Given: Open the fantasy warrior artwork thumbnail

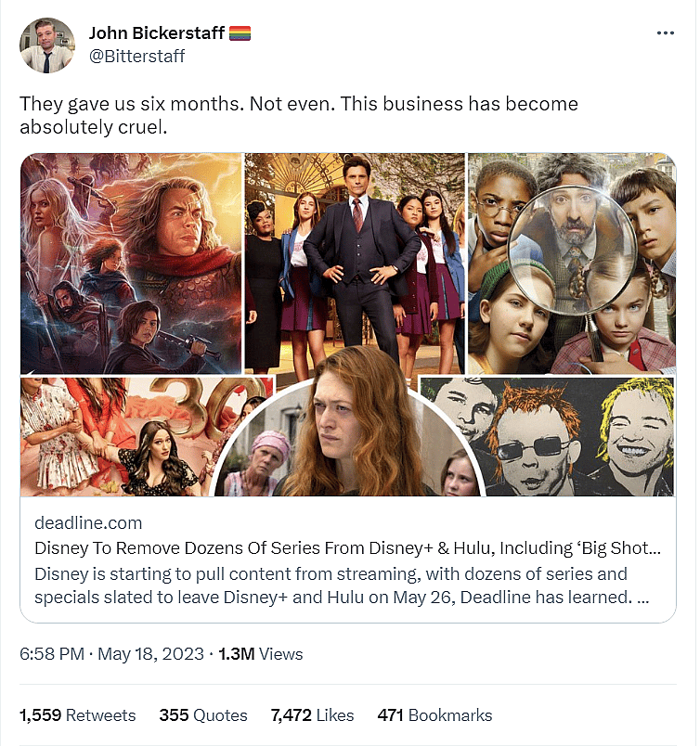Looking at the screenshot, I should pos(131,264).
